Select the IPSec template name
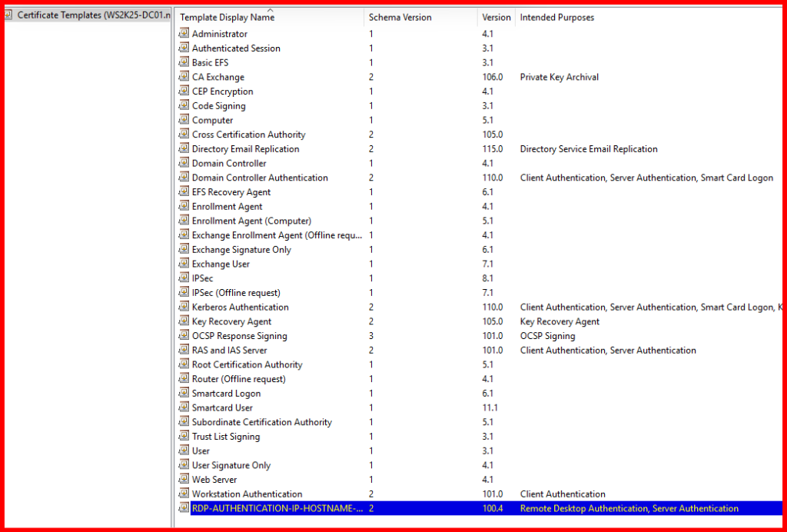The image size is (787, 532). click(x=202, y=278)
